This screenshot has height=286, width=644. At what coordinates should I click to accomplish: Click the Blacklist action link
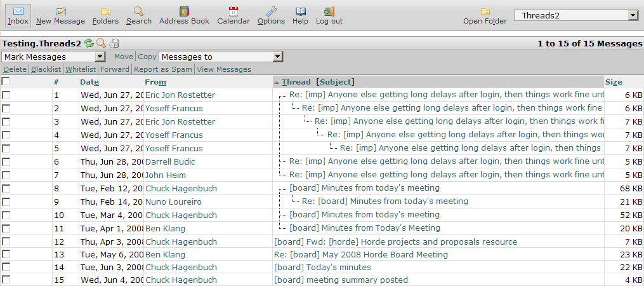click(46, 69)
